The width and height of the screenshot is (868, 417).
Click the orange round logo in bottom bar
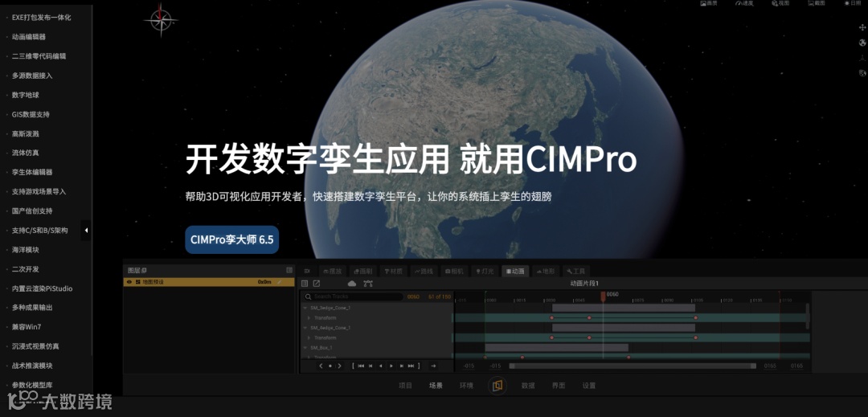497,386
